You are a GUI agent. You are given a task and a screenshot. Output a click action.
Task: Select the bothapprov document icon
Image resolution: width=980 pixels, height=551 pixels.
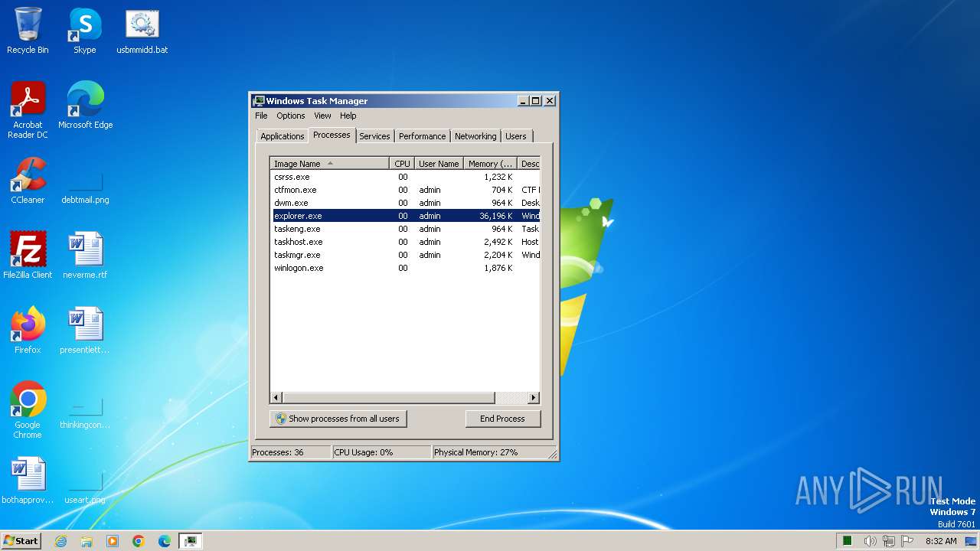28,481
